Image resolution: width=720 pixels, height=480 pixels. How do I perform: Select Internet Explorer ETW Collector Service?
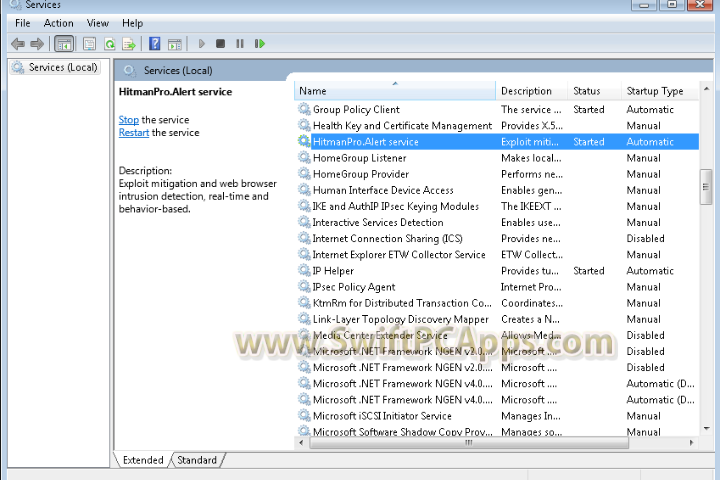click(x=497, y=254)
